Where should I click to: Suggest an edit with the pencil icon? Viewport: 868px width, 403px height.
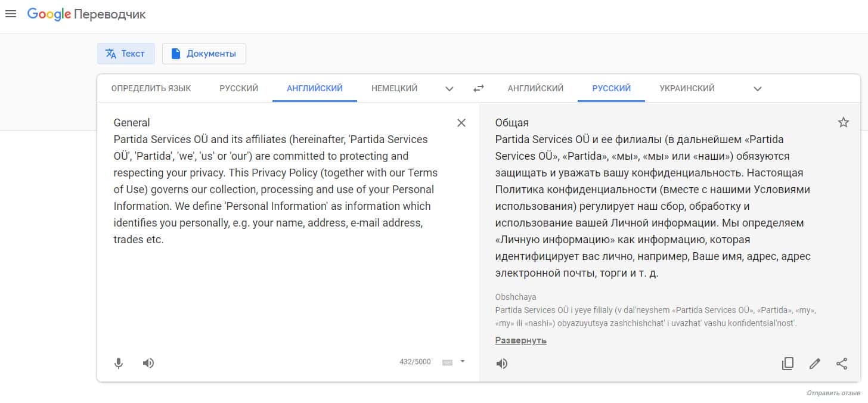pyautogui.click(x=814, y=364)
